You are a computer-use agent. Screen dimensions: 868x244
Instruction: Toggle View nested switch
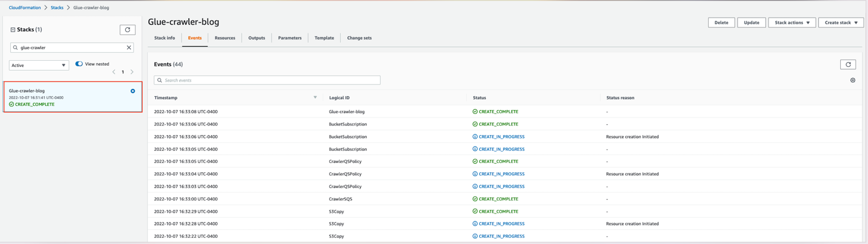click(79, 64)
